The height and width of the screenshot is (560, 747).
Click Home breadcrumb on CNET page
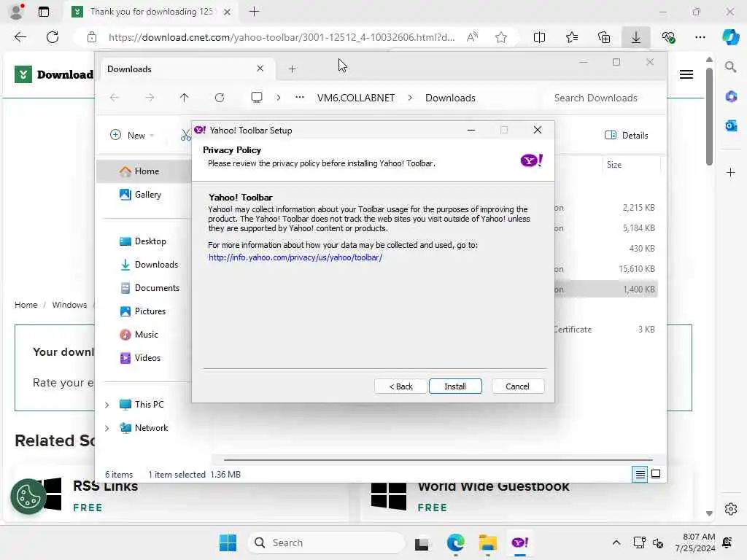click(x=26, y=305)
